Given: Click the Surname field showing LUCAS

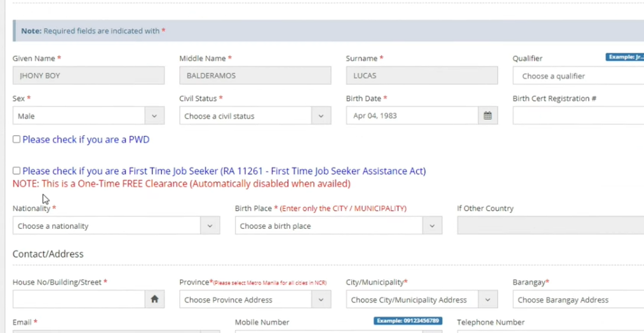Looking at the screenshot, I should click(422, 75).
